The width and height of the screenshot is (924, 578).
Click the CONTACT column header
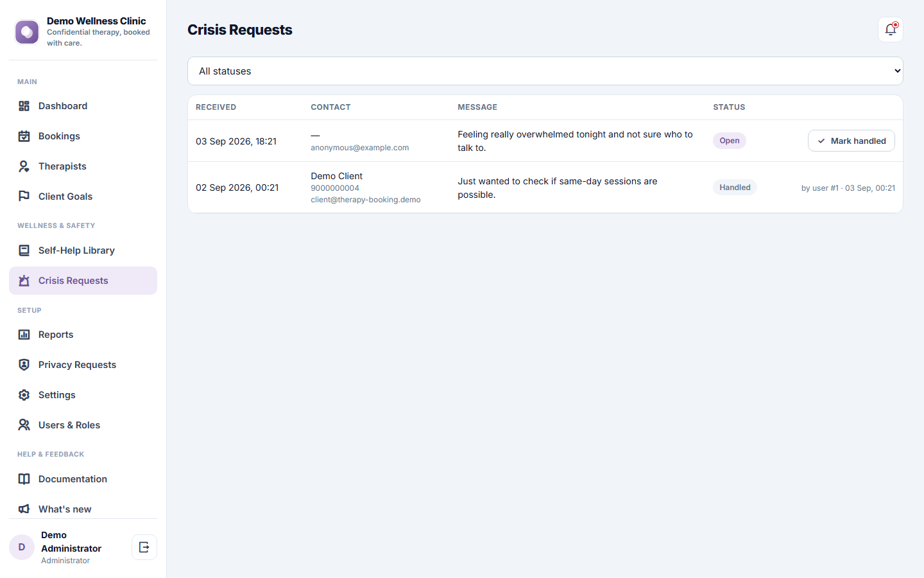[x=330, y=107]
